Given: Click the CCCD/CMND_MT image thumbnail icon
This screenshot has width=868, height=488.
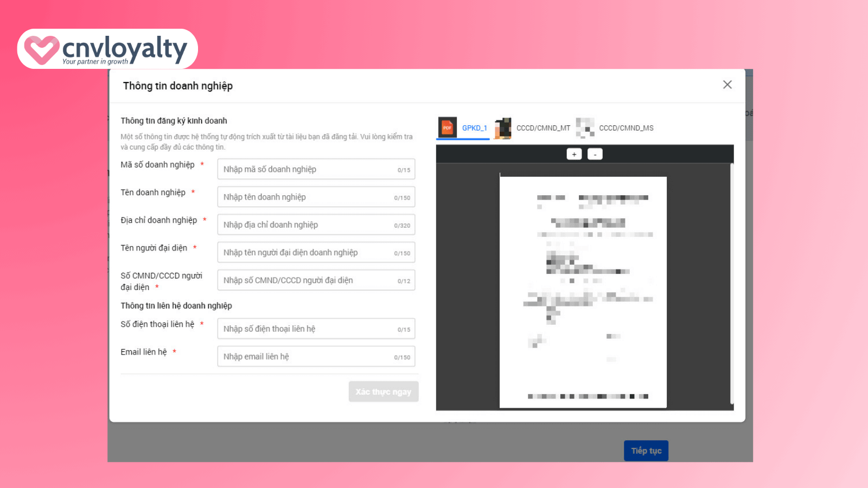Looking at the screenshot, I should tap(503, 128).
